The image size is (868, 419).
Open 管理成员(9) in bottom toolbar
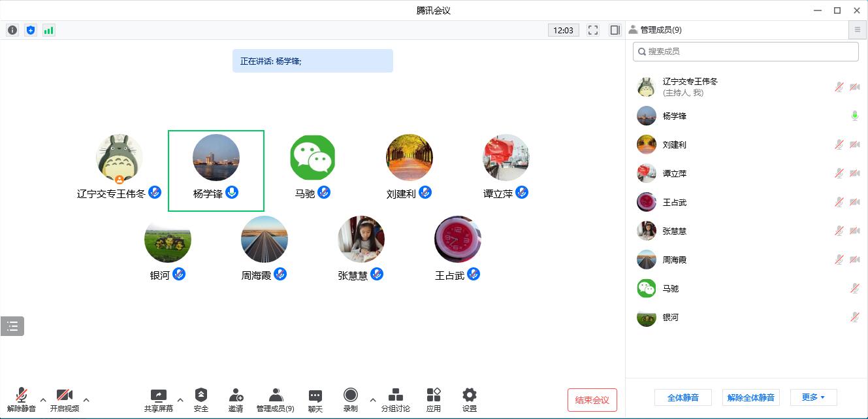(276, 400)
